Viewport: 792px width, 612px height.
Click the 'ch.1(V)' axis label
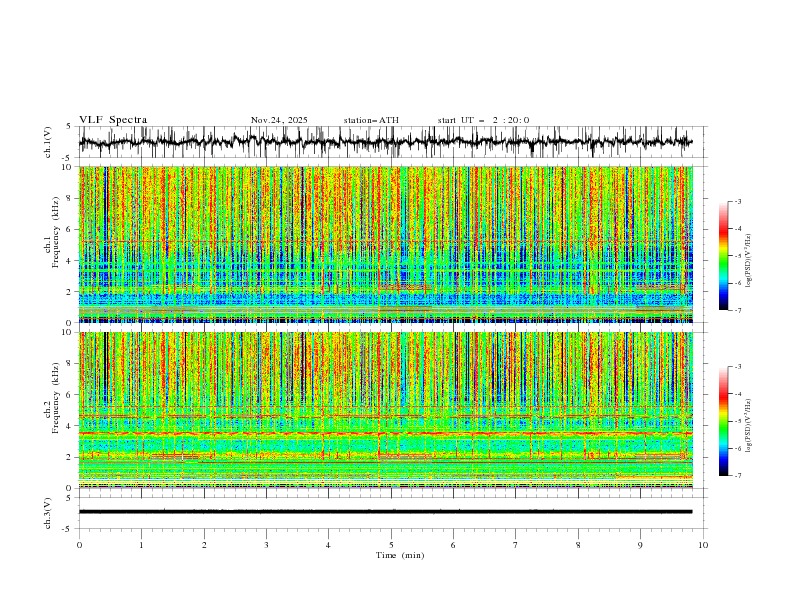coord(48,142)
